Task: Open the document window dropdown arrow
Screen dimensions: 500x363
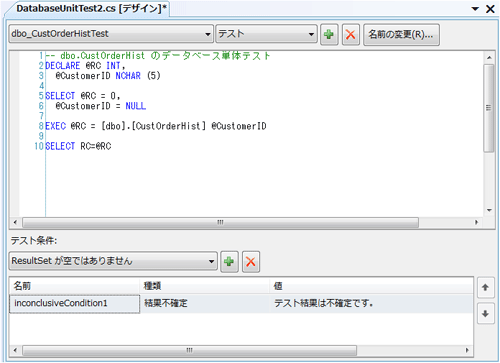Action: [x=475, y=9]
